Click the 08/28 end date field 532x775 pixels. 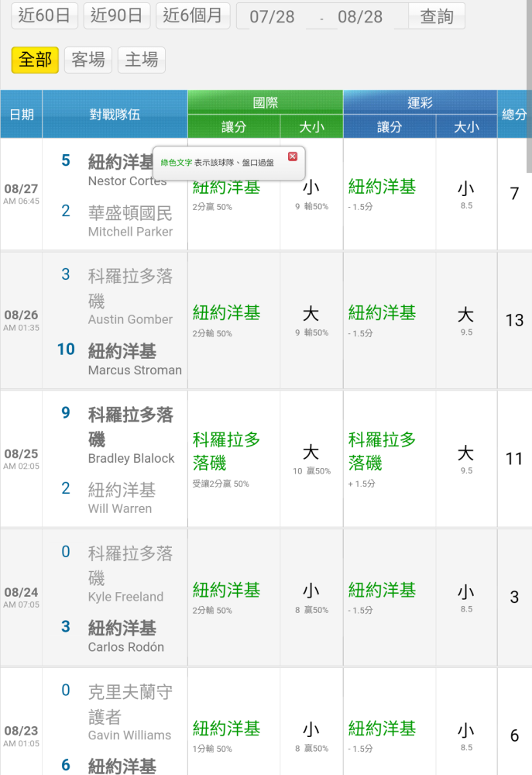coord(360,17)
